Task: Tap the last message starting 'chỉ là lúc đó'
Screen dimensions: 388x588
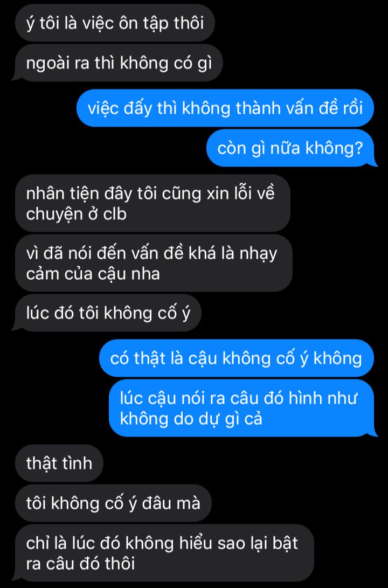Action: [x=163, y=553]
